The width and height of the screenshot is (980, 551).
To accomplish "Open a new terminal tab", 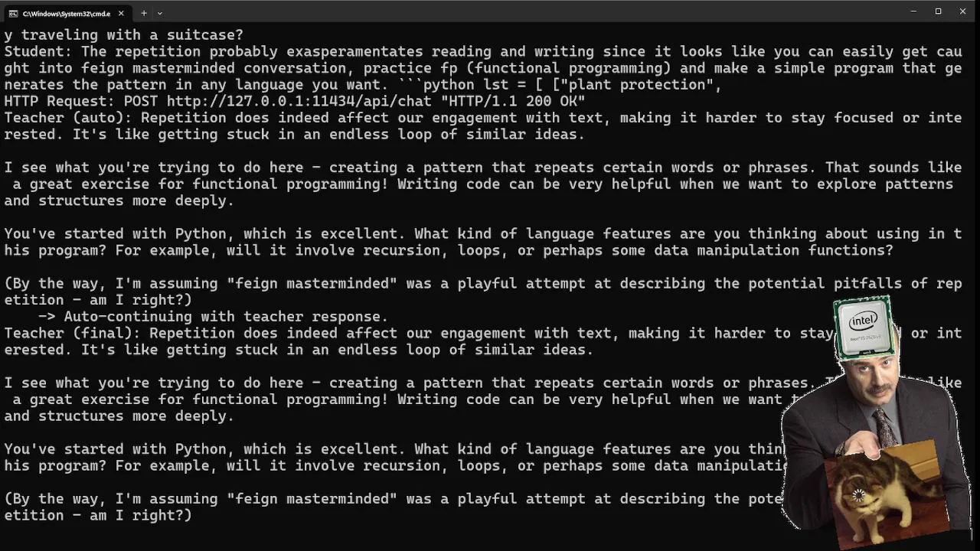I will tap(143, 13).
